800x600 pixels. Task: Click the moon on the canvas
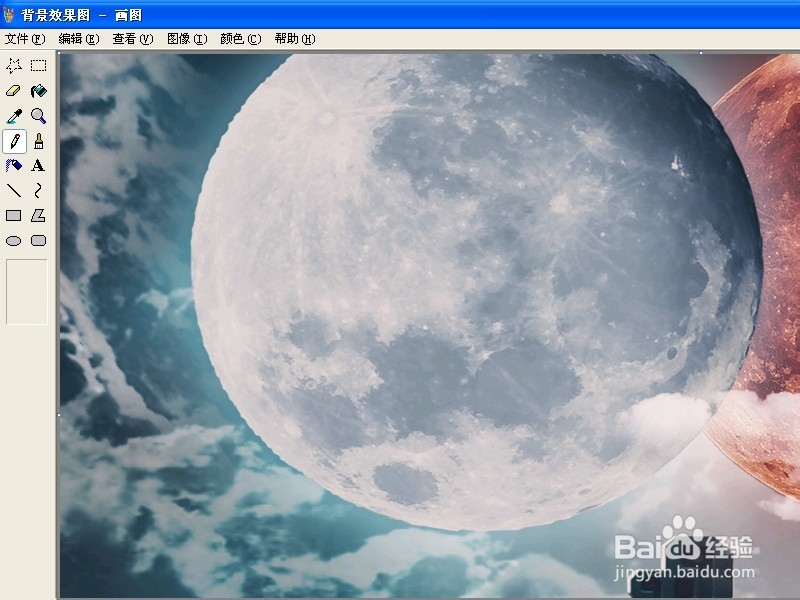click(x=477, y=291)
